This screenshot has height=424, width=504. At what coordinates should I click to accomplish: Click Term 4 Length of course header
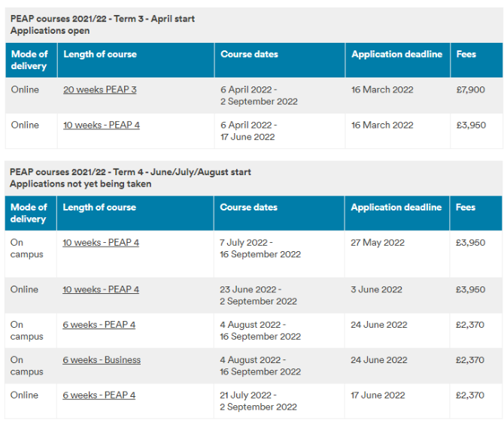click(99, 207)
